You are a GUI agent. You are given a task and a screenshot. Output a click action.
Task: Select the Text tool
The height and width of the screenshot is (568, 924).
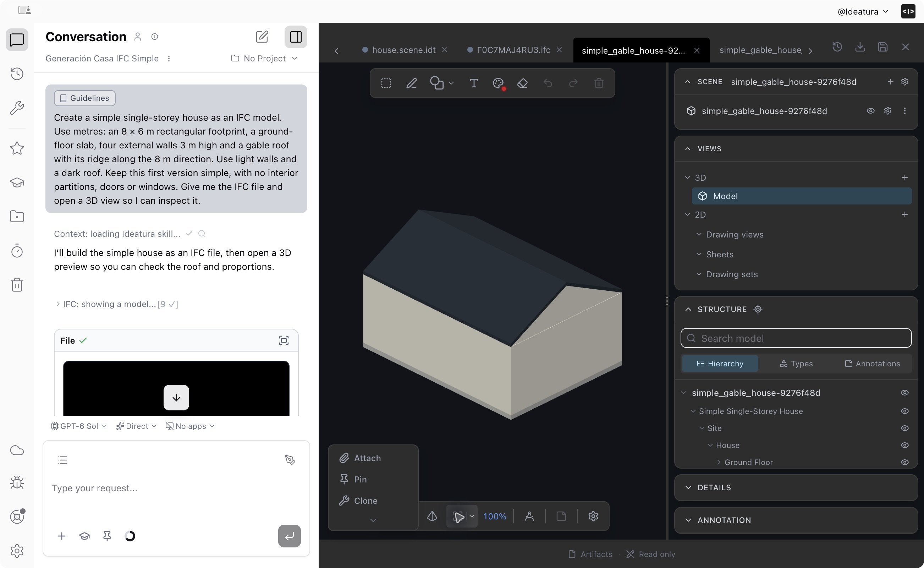coord(474,83)
